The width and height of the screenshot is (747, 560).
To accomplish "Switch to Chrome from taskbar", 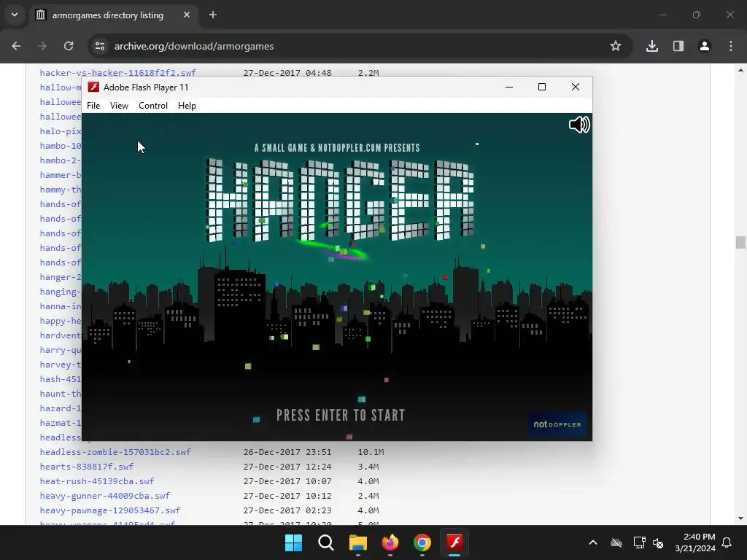I will [422, 542].
